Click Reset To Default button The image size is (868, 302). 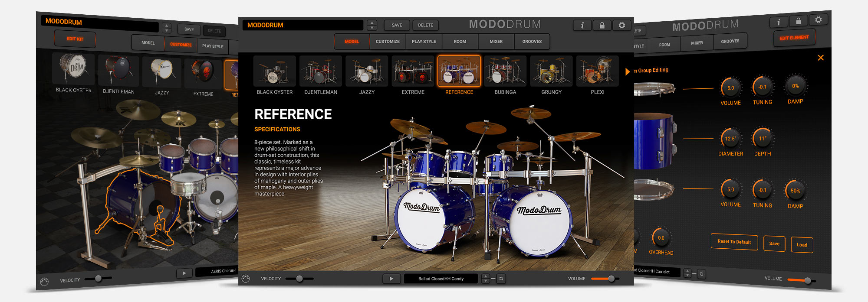[734, 242]
